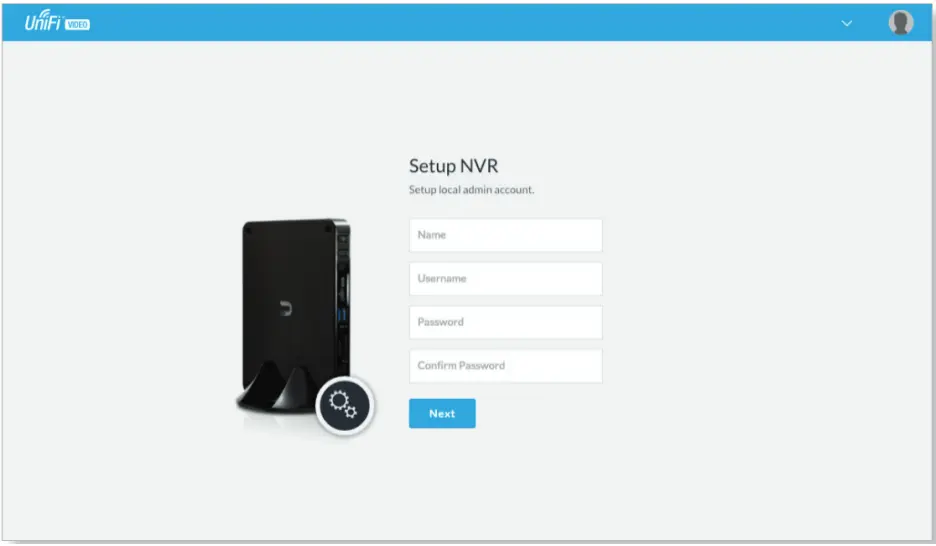Click the round gears settings badge
The height and width of the screenshot is (546, 936).
click(344, 405)
